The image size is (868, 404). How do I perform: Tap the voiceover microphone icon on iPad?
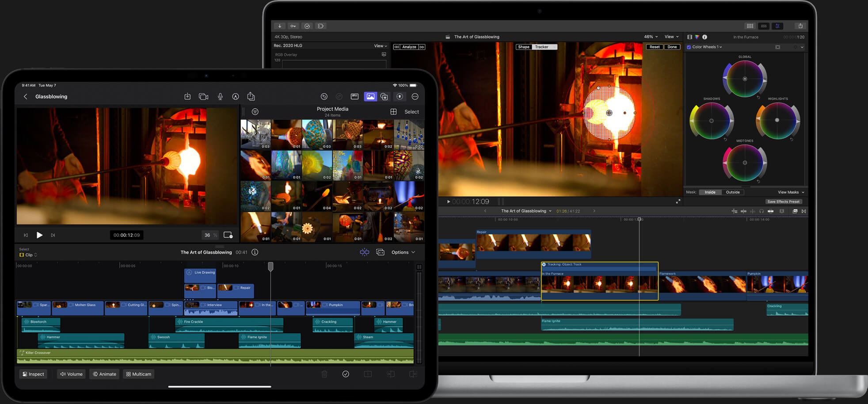[x=220, y=96]
